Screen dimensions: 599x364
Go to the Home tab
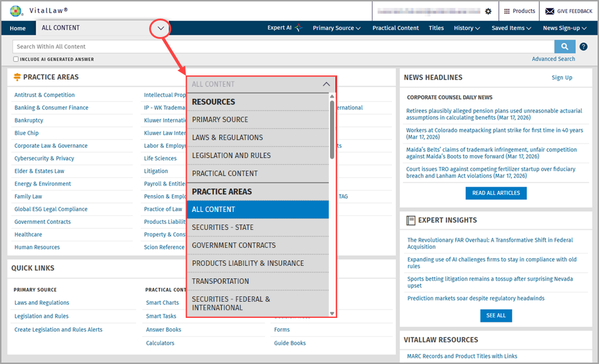[x=17, y=28]
